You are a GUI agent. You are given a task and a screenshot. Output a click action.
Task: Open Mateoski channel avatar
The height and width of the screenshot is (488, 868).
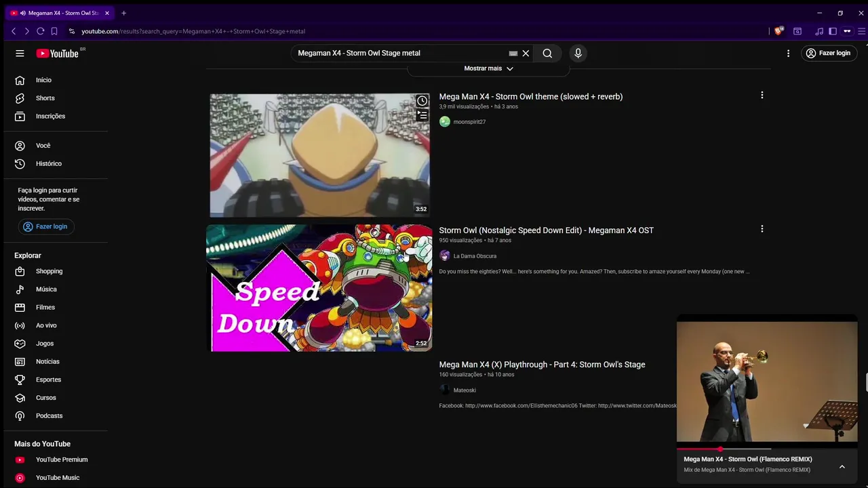tap(445, 390)
